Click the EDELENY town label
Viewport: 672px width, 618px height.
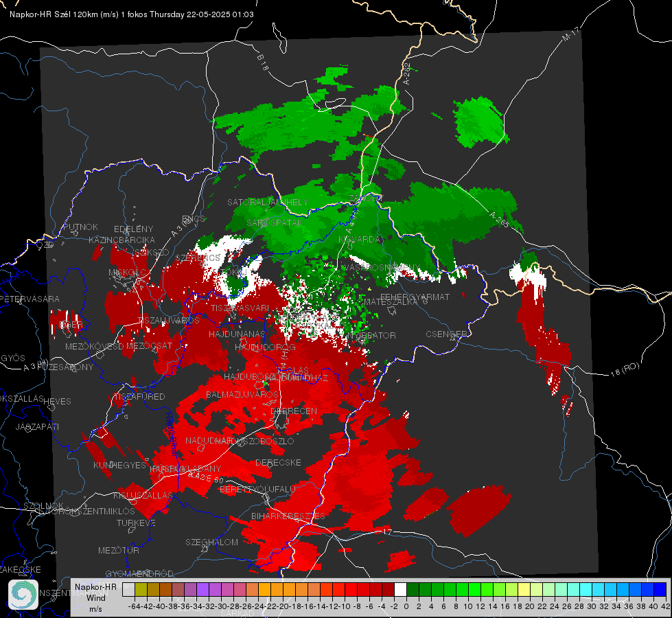pos(133,229)
